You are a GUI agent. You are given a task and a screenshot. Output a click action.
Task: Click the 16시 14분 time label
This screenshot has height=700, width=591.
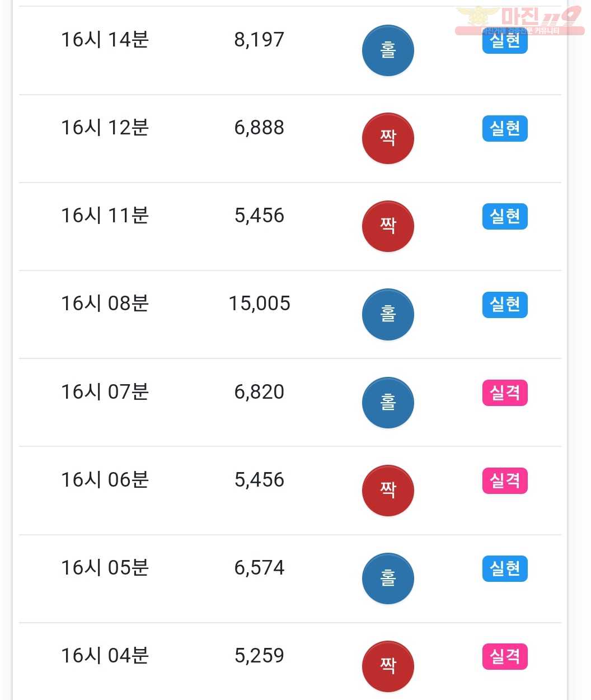105,40
